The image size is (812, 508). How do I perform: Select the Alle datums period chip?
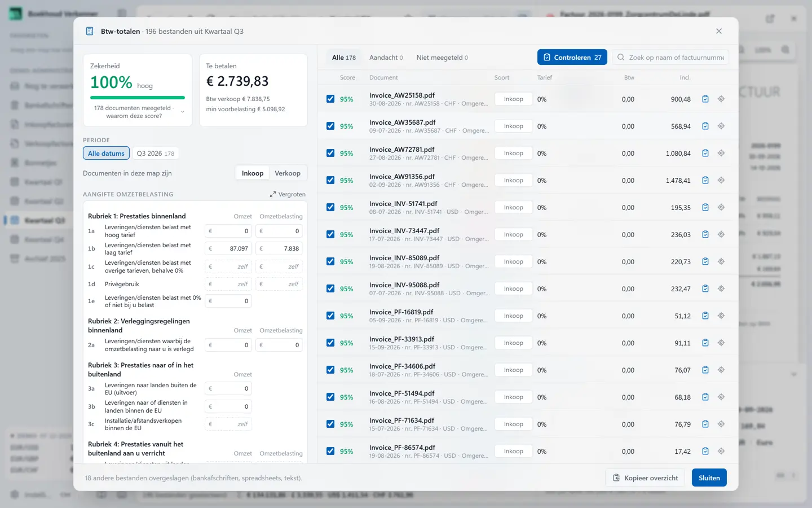106,153
